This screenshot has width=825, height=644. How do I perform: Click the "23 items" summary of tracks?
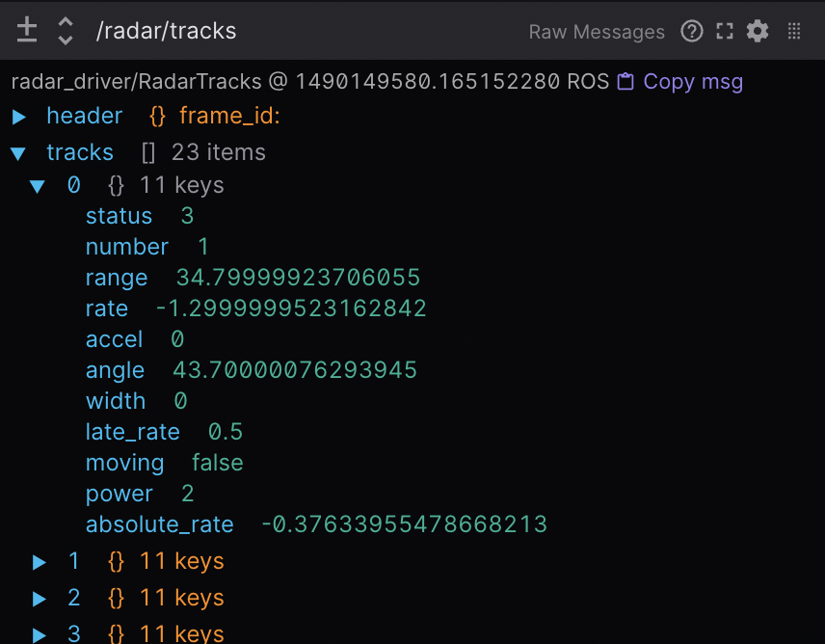(218, 152)
